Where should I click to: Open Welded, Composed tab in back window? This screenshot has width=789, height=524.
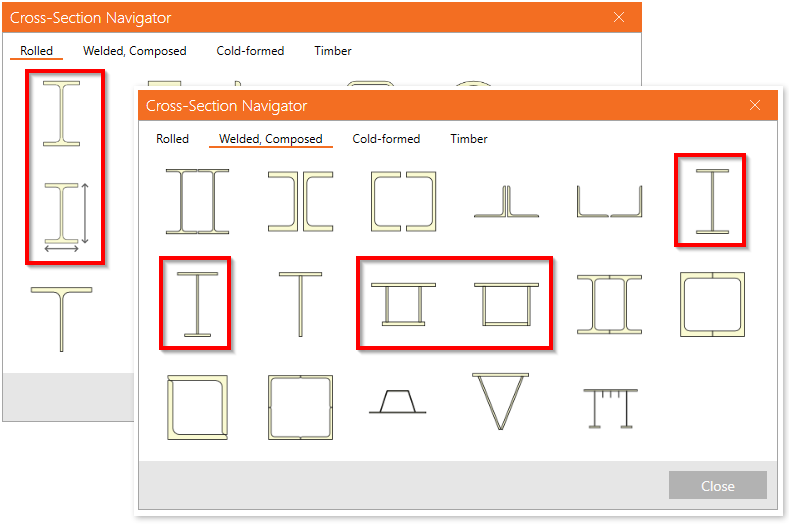coord(134,51)
